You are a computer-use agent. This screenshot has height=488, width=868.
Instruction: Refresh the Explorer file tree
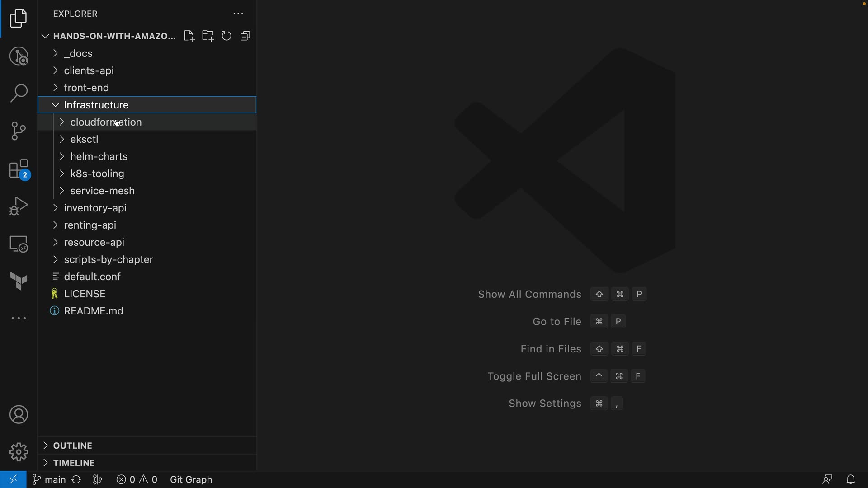pyautogui.click(x=226, y=36)
